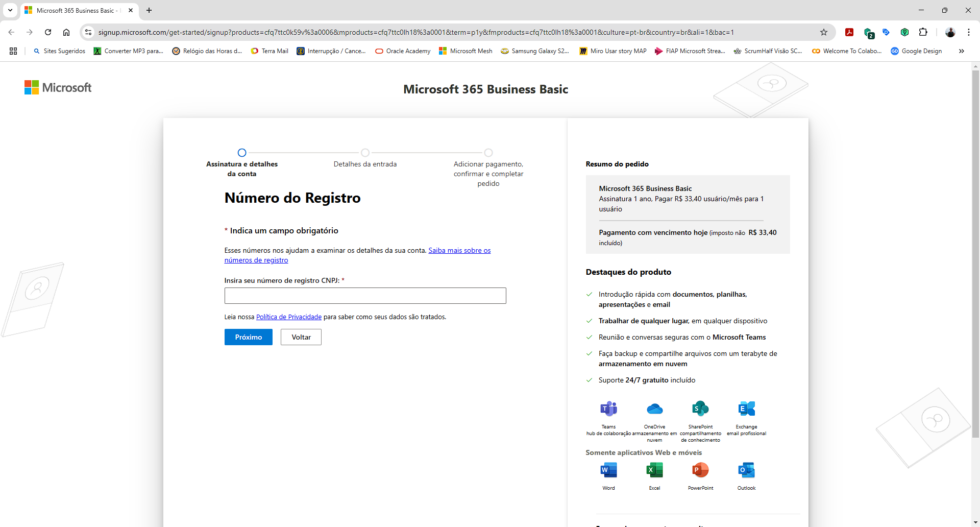The height and width of the screenshot is (527, 980).
Task: Focus the CNPJ registration number field
Action: (x=365, y=296)
